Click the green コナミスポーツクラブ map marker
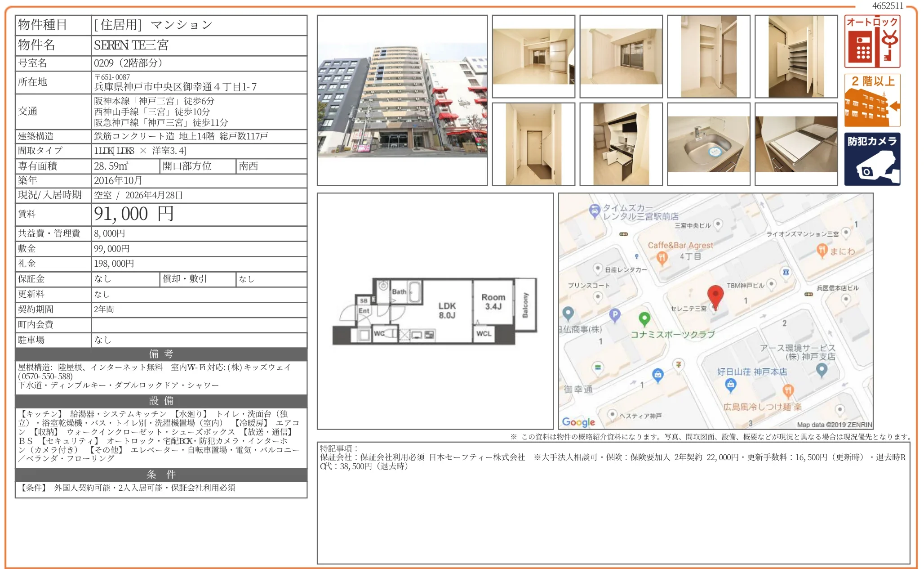This screenshot has width=924, height=569. (644, 319)
